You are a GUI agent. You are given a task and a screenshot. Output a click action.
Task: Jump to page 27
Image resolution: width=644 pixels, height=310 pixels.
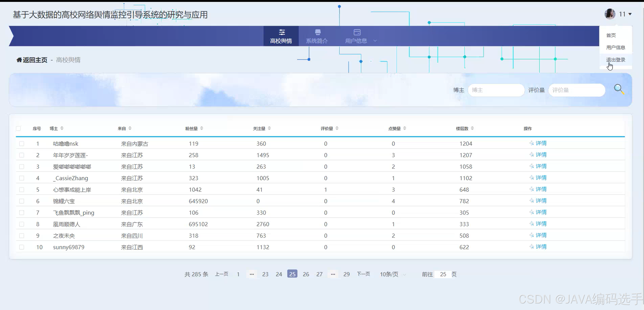(319, 274)
